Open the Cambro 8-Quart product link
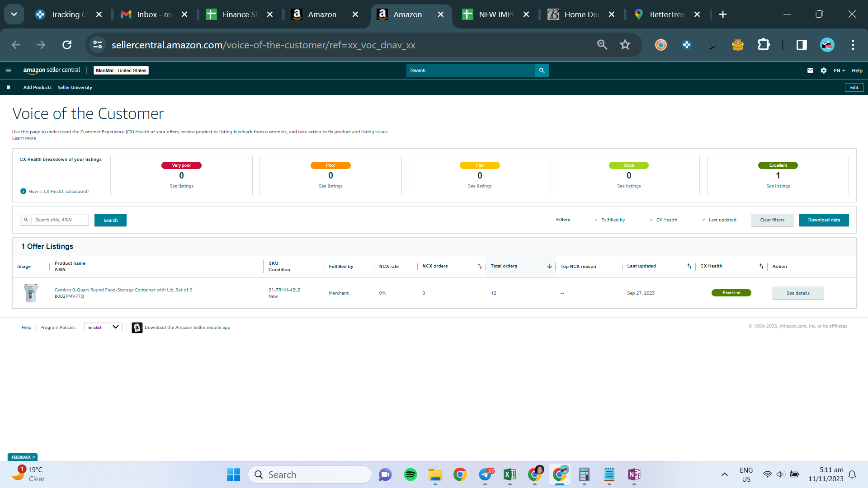This screenshot has height=488, width=868. (x=123, y=290)
